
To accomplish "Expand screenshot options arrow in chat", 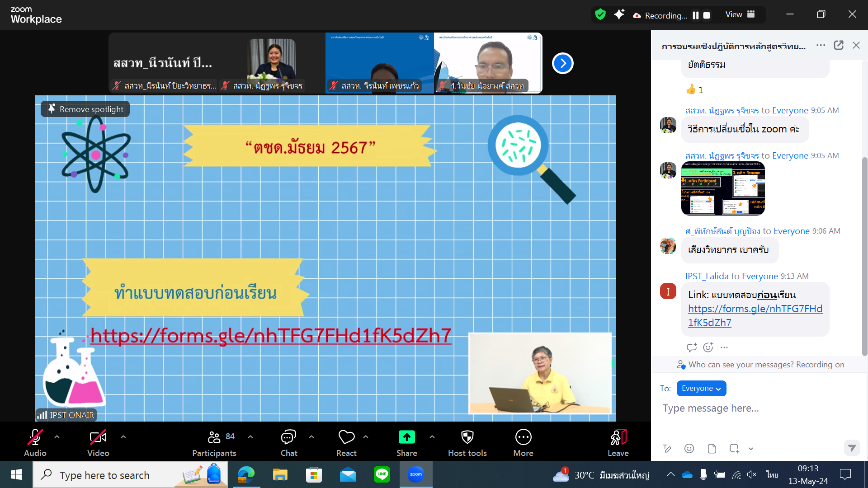I will [x=751, y=449].
